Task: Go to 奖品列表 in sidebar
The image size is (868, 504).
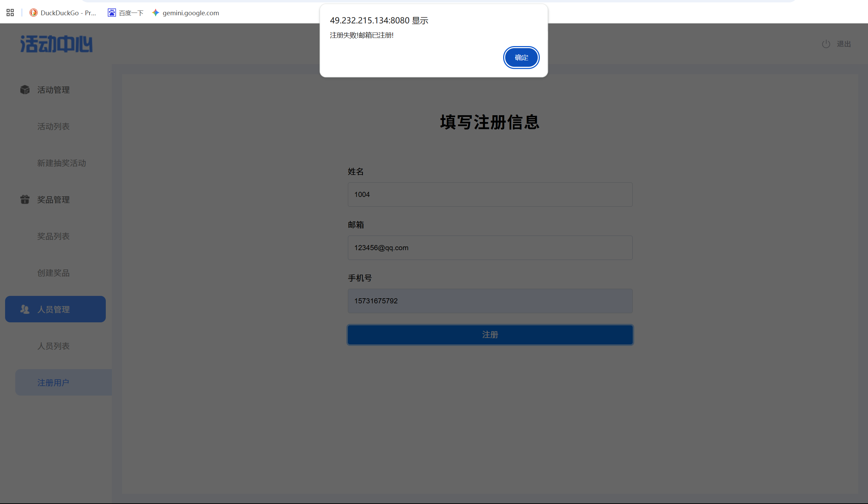Action: pyautogui.click(x=53, y=236)
